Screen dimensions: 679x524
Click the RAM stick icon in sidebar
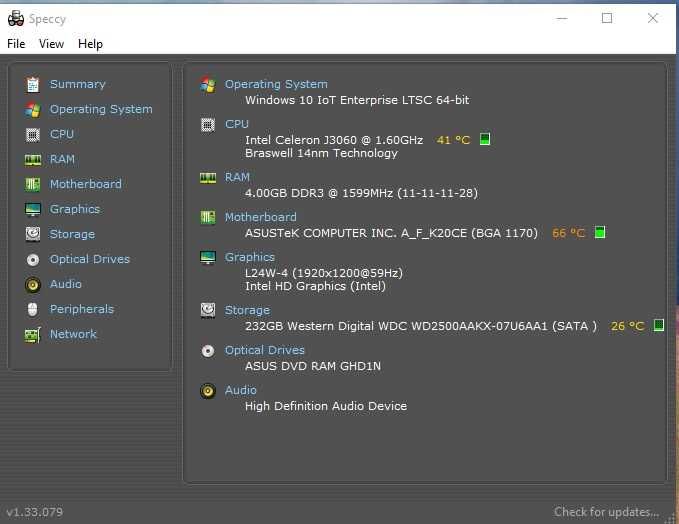pyautogui.click(x=33, y=160)
